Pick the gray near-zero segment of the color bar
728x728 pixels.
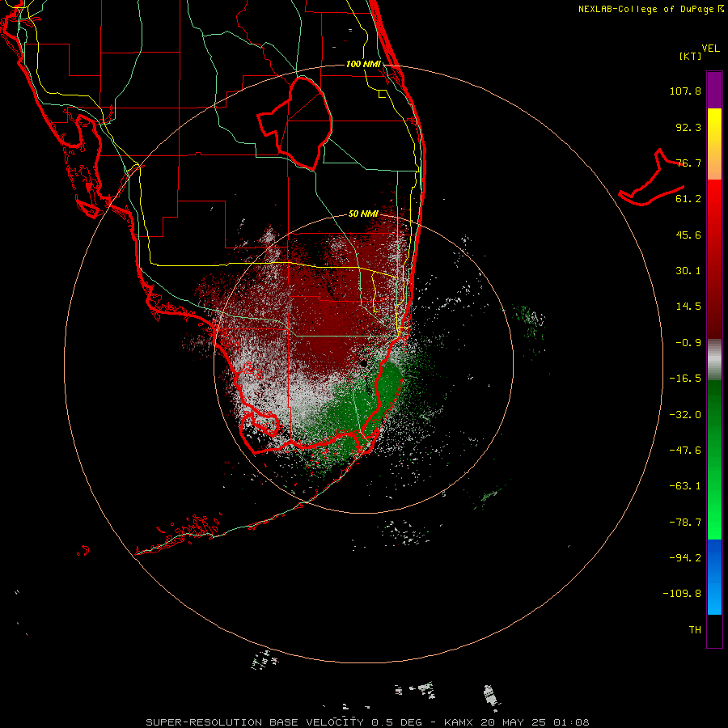coord(714,360)
